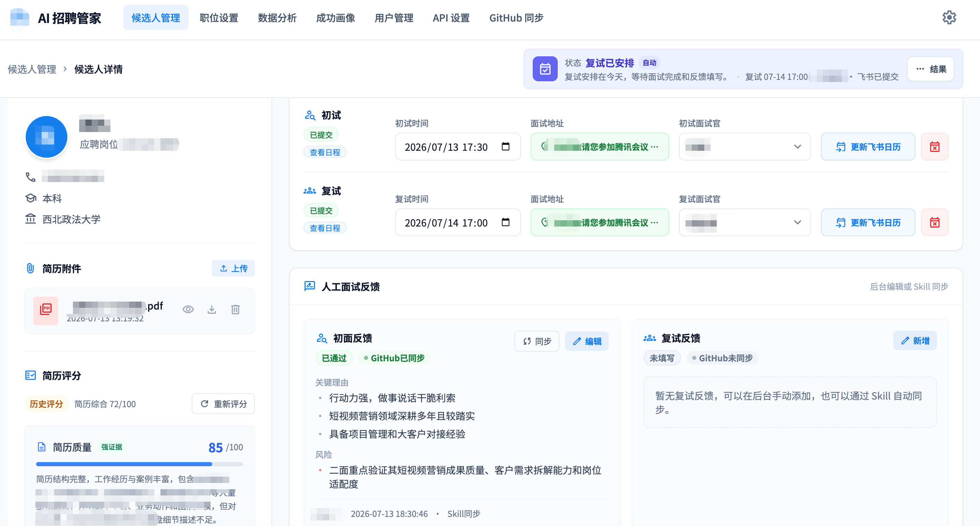Open calendar picker for 初试时间

506,147
